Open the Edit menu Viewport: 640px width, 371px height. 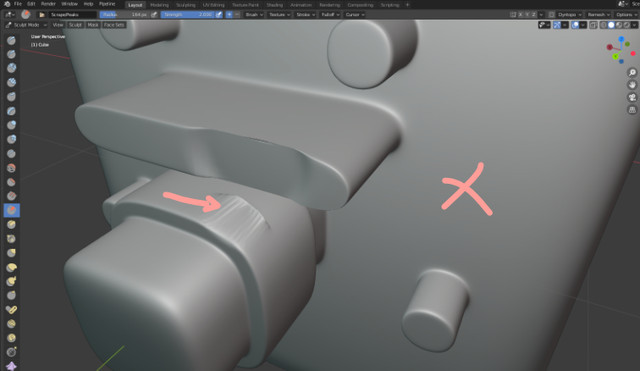[x=31, y=4]
